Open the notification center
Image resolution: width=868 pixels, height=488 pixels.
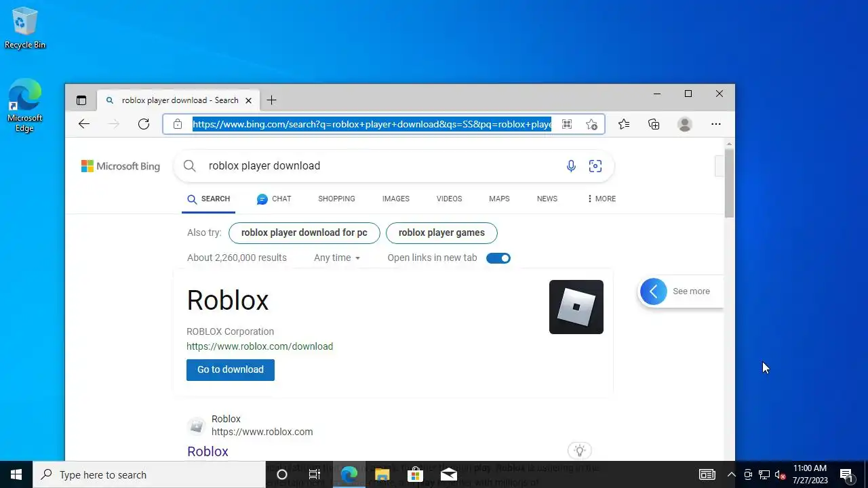pyautogui.click(x=846, y=474)
